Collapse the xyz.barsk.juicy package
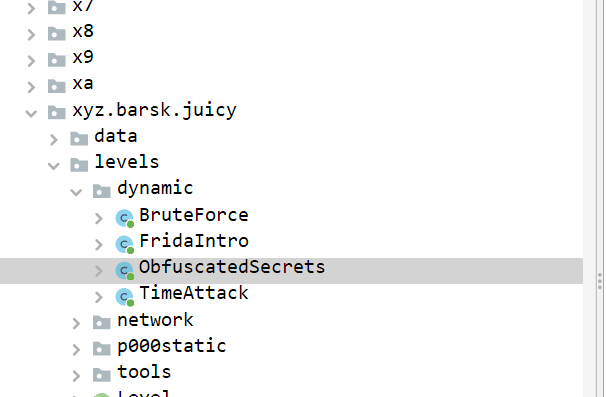Screen dimensions: 606x397 click(x=31, y=114)
